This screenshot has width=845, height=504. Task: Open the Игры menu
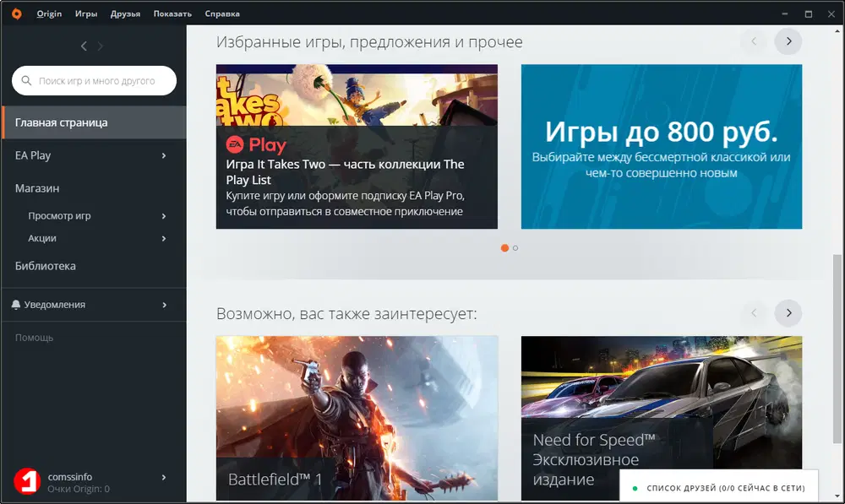pyautogui.click(x=86, y=14)
